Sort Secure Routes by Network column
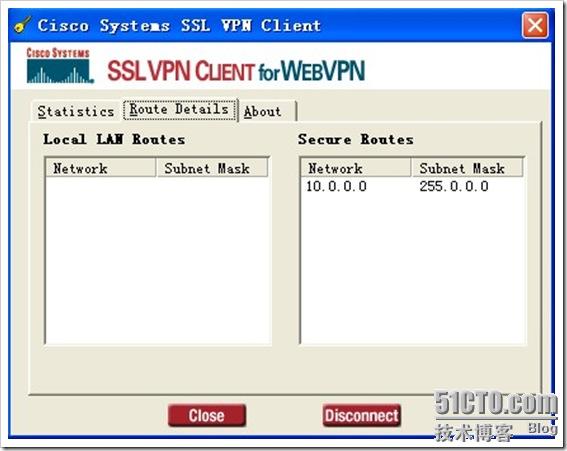 pos(356,168)
